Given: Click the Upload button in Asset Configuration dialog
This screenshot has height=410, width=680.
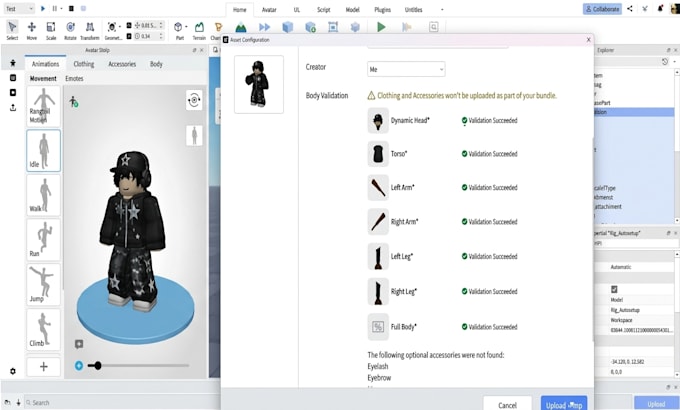Looking at the screenshot, I should (564, 404).
